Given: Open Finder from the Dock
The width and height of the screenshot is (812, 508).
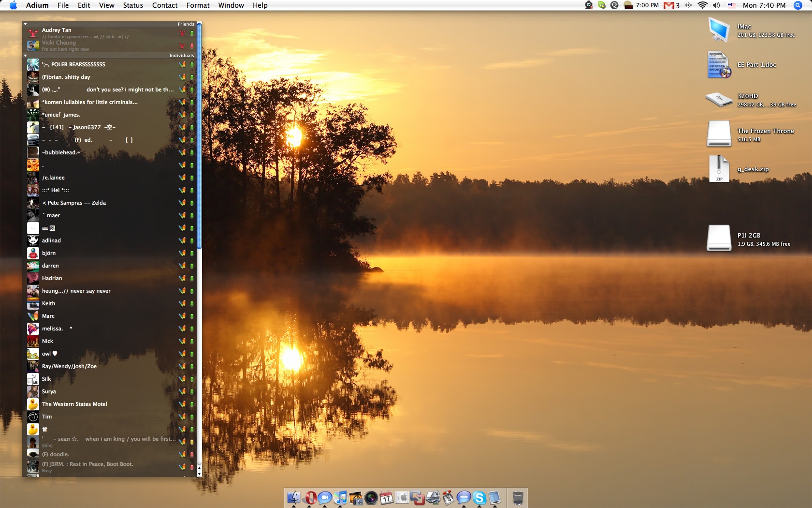Looking at the screenshot, I should (294, 497).
